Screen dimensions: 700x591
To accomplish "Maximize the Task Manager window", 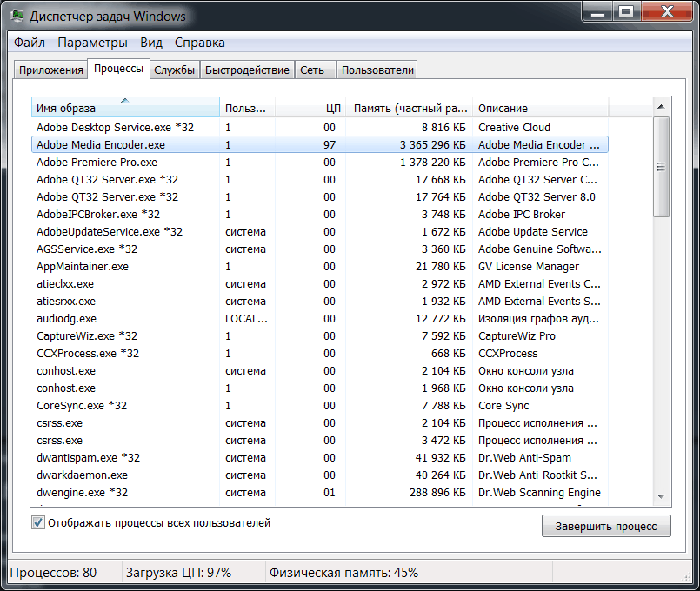I will coord(626,12).
